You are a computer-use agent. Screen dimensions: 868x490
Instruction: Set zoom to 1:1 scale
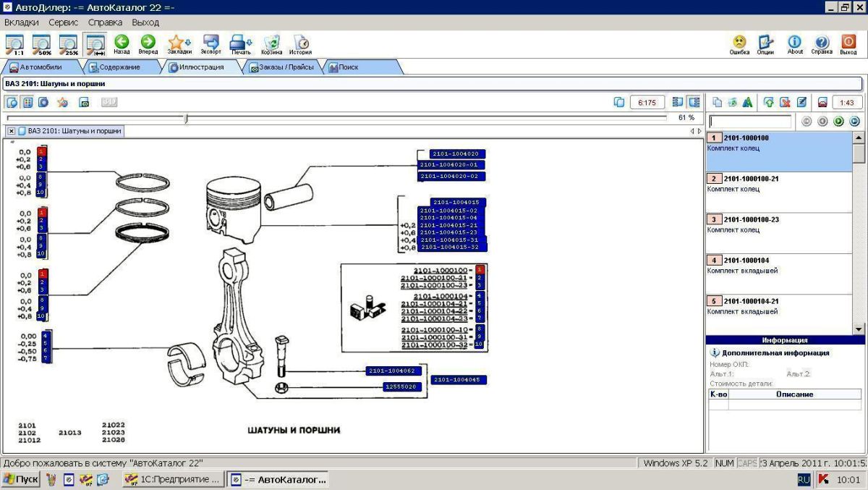(x=14, y=45)
